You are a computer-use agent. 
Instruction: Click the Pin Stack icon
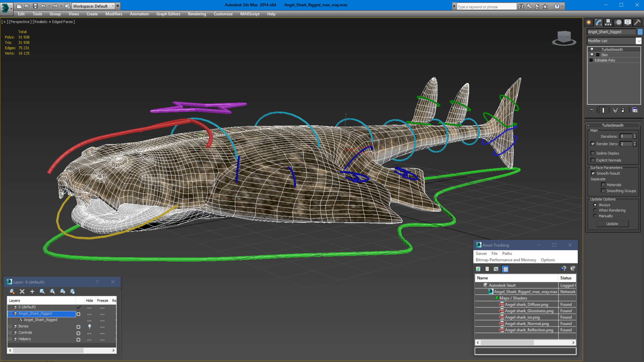click(591, 110)
